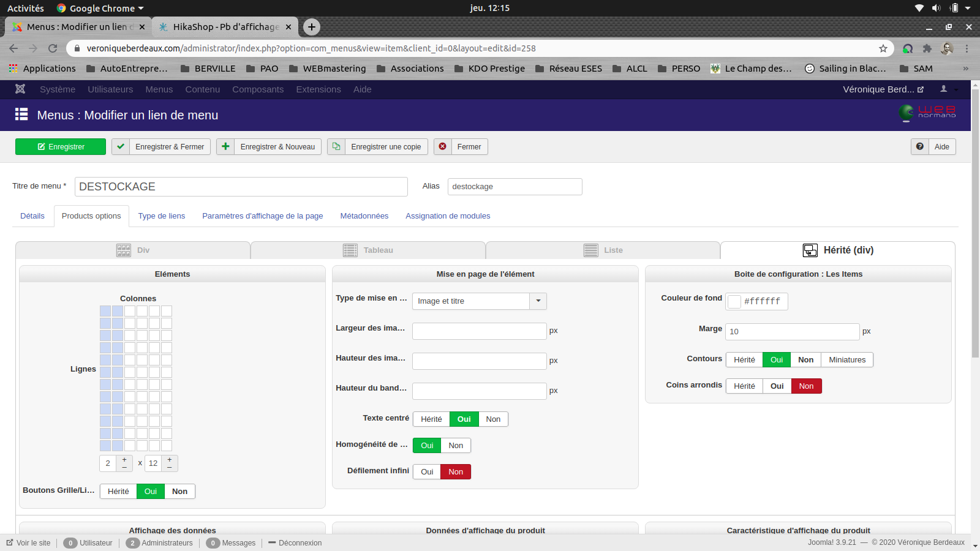Open the Menus item in admin bar
Viewport: 980px width, 551px height.
[159, 89]
